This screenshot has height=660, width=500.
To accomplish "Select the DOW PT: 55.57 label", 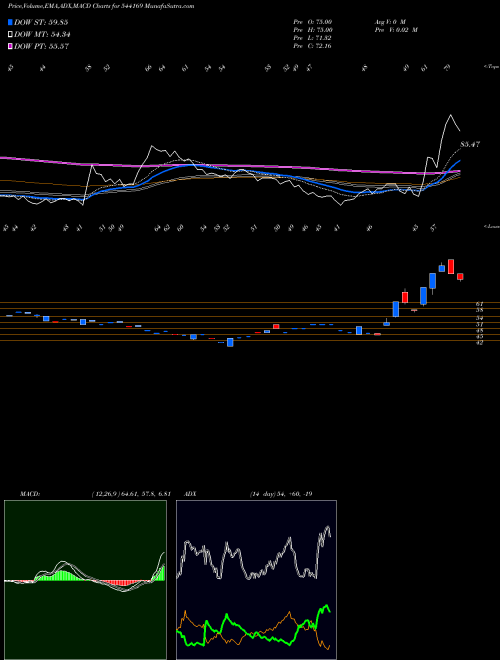I will click(x=41, y=46).
